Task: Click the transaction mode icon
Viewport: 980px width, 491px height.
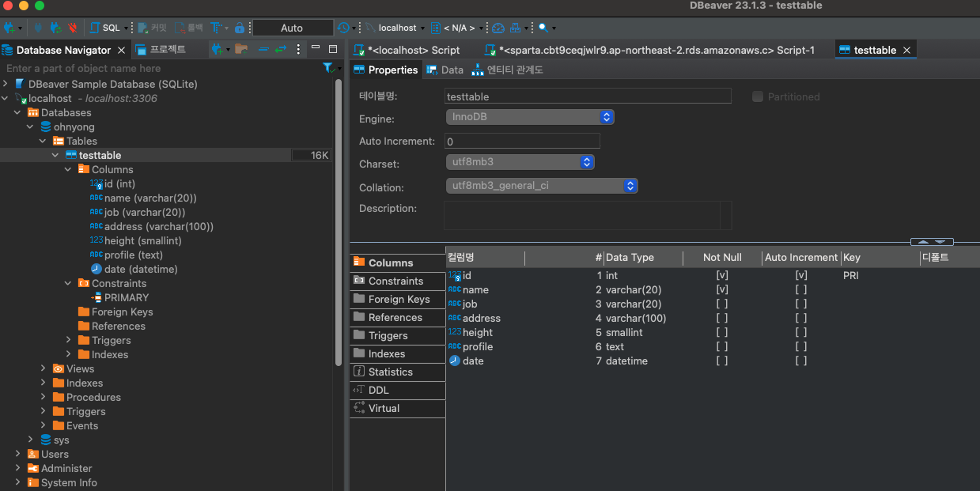Action: [216, 28]
